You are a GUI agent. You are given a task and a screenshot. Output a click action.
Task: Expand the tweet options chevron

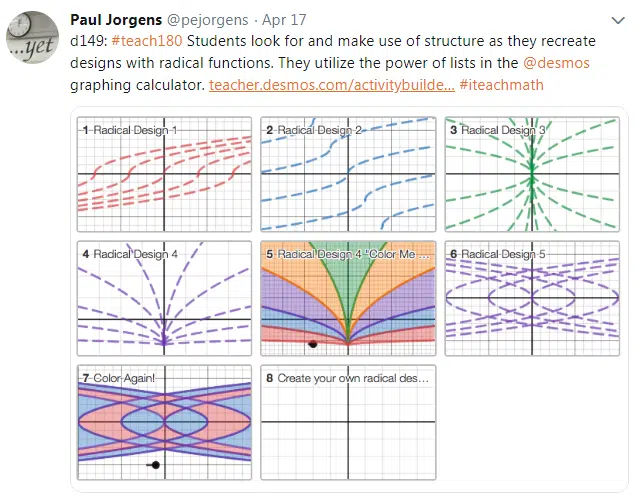pos(618,20)
